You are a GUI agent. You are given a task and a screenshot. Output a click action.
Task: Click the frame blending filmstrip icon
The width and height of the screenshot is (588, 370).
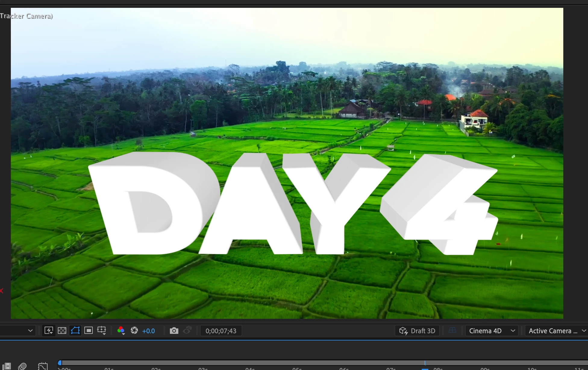pos(6,366)
